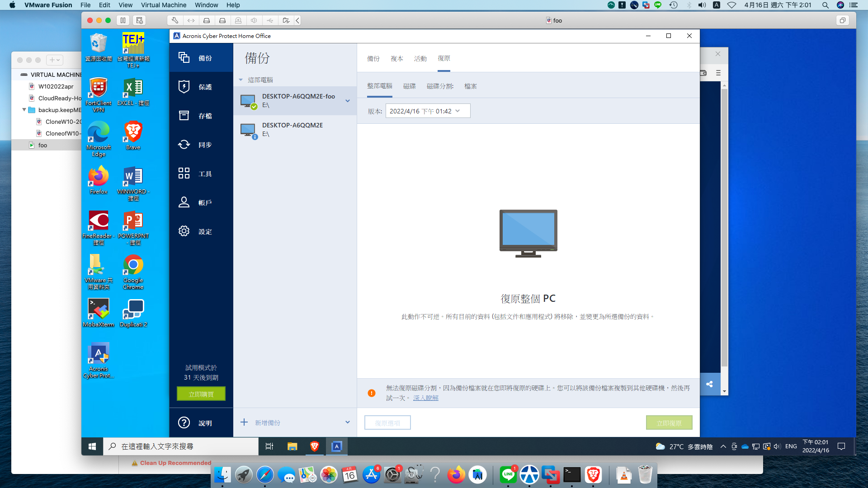Expand DESKTOP-A6QQM2E-foo backup options chevron
Screen dimensions: 868x488
pyautogui.click(x=348, y=101)
